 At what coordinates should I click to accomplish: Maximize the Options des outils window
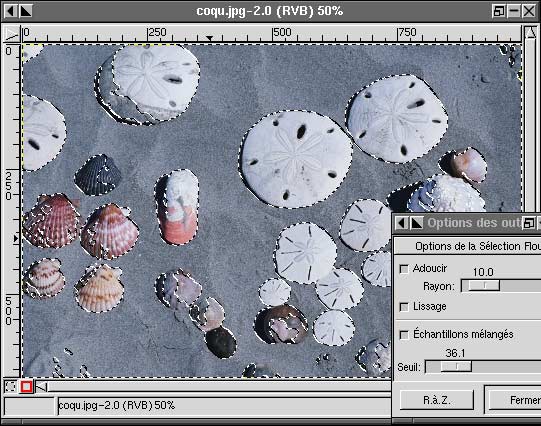tap(529, 223)
